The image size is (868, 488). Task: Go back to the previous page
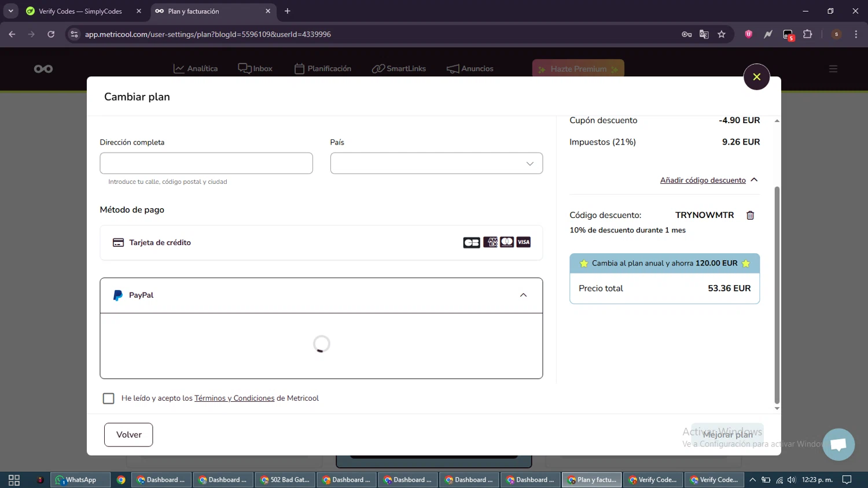tap(12, 34)
